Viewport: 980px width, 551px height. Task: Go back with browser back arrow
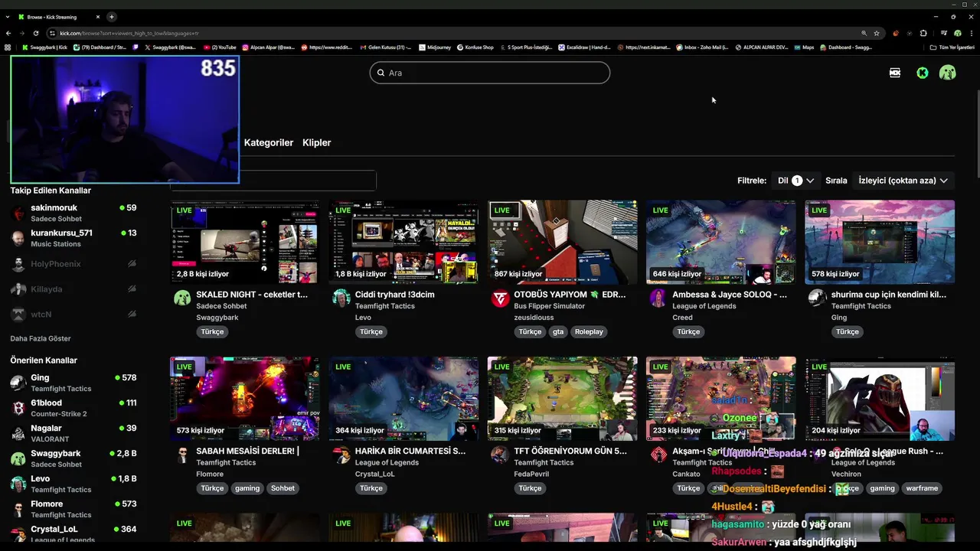tap(8, 33)
